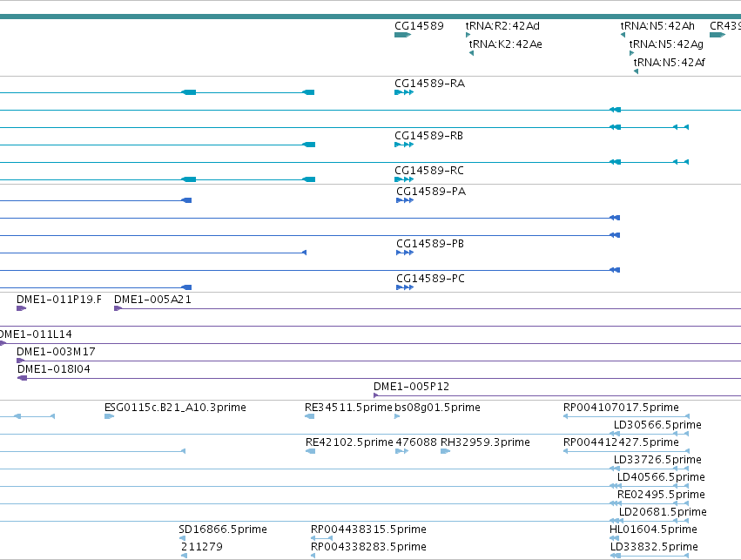The image size is (741, 560).
Task: Select the DME1-018I04 purple arrow glyph
Action: (23, 378)
